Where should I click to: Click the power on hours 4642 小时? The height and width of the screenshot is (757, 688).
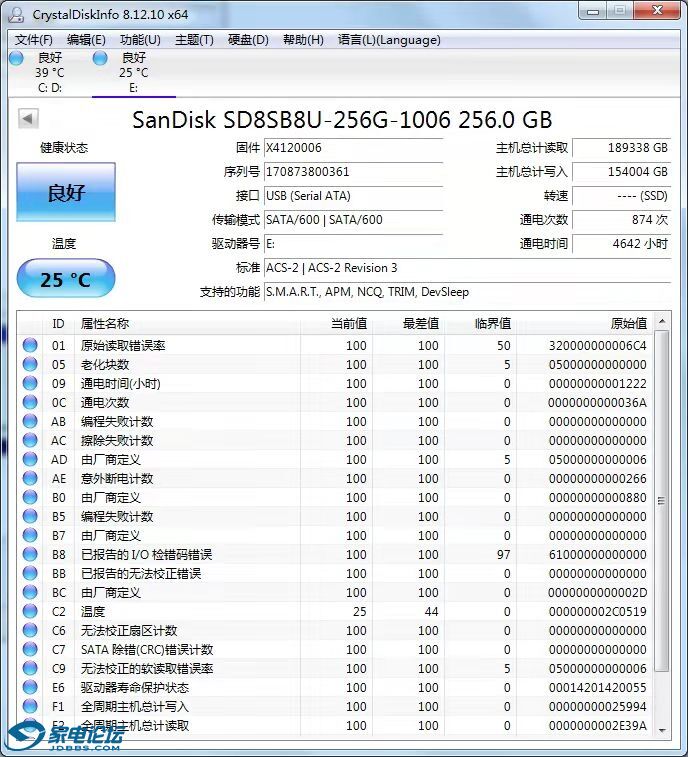[x=621, y=244]
